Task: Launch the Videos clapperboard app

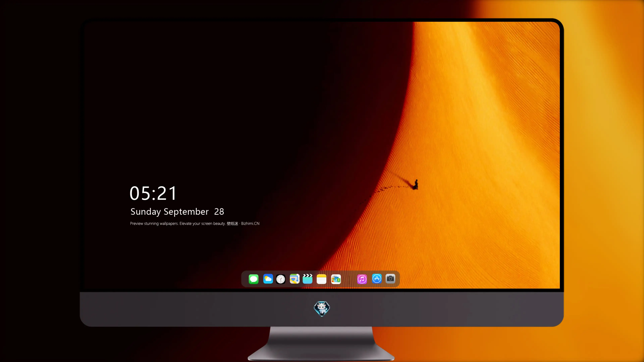Action: click(308, 279)
